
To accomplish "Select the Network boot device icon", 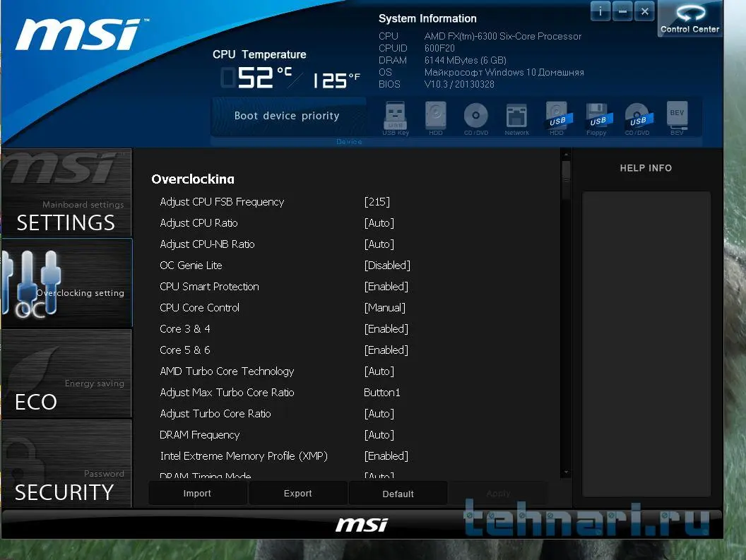I will (x=516, y=119).
